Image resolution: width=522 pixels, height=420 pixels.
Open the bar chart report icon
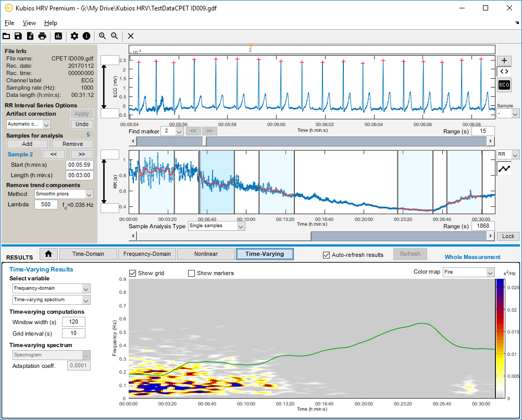tap(58, 36)
